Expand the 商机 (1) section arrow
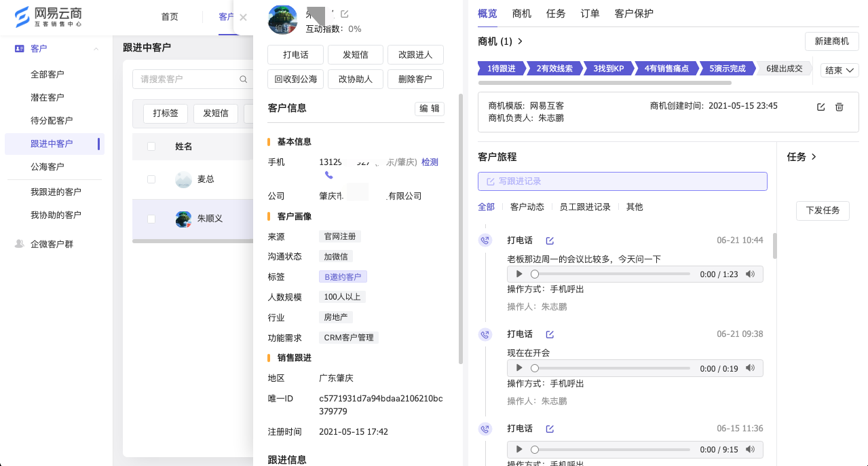 tap(521, 41)
